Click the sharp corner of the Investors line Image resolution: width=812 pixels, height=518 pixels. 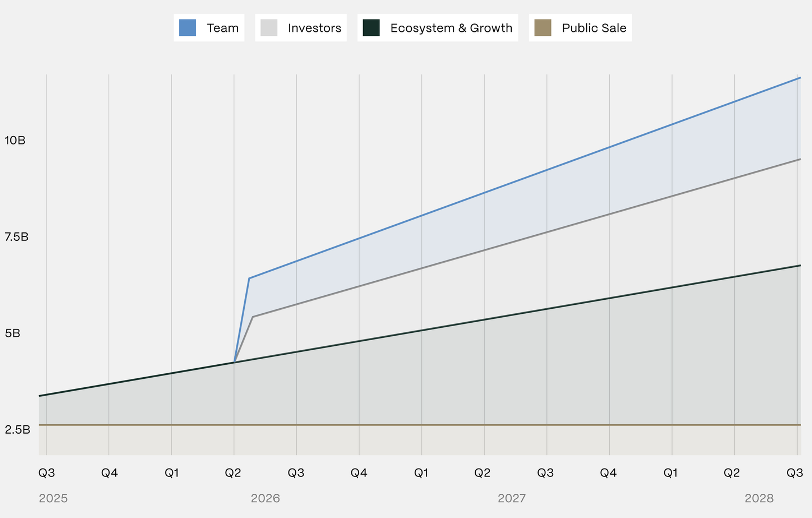(253, 317)
